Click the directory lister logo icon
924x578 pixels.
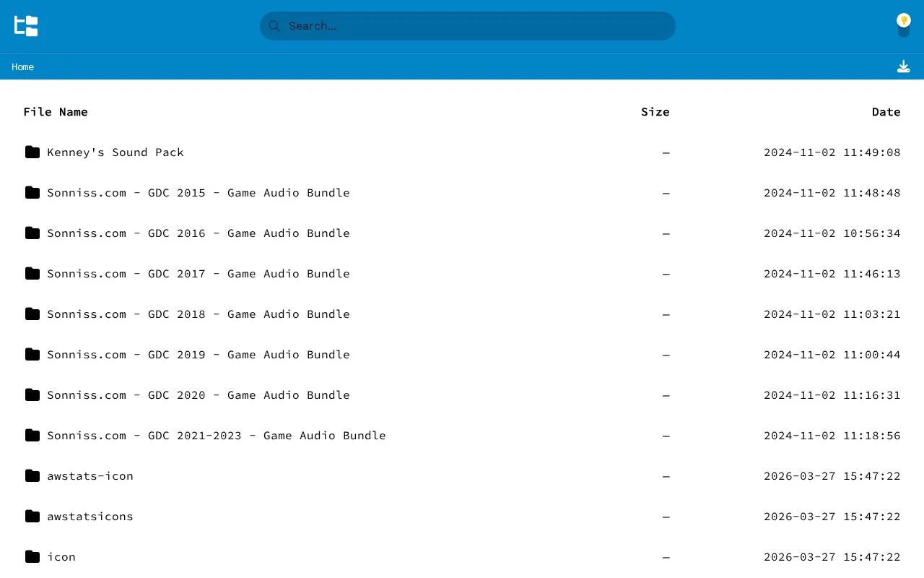tap(26, 26)
